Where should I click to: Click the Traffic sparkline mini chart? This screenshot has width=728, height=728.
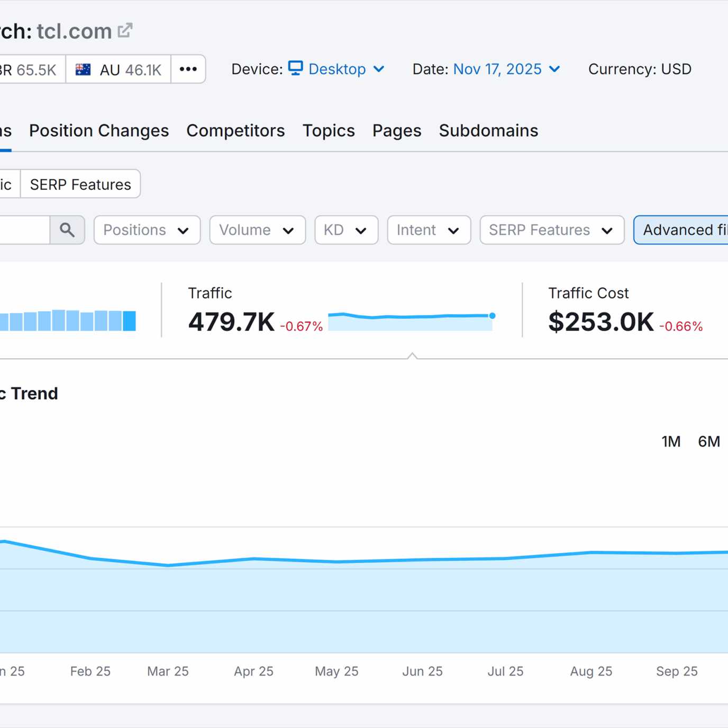pos(411,321)
